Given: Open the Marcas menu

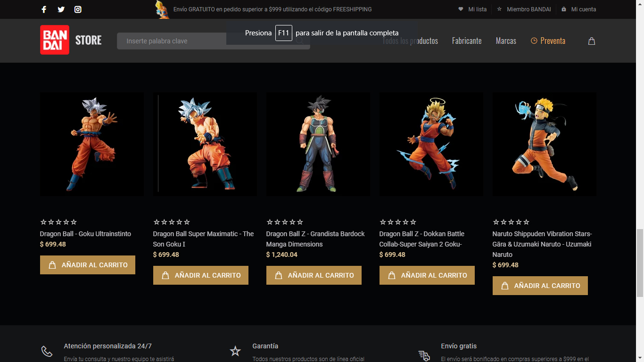Looking at the screenshot, I should (506, 41).
